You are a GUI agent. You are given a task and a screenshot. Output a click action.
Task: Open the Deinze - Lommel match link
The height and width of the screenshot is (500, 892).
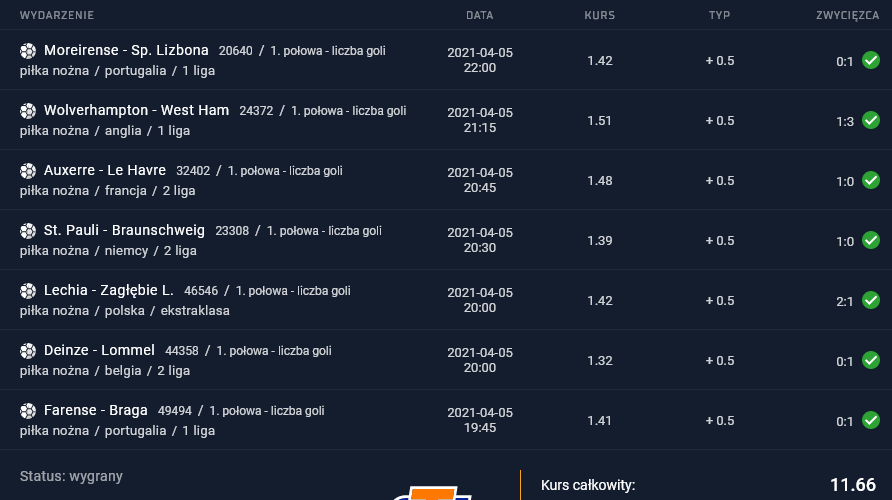pos(99,350)
